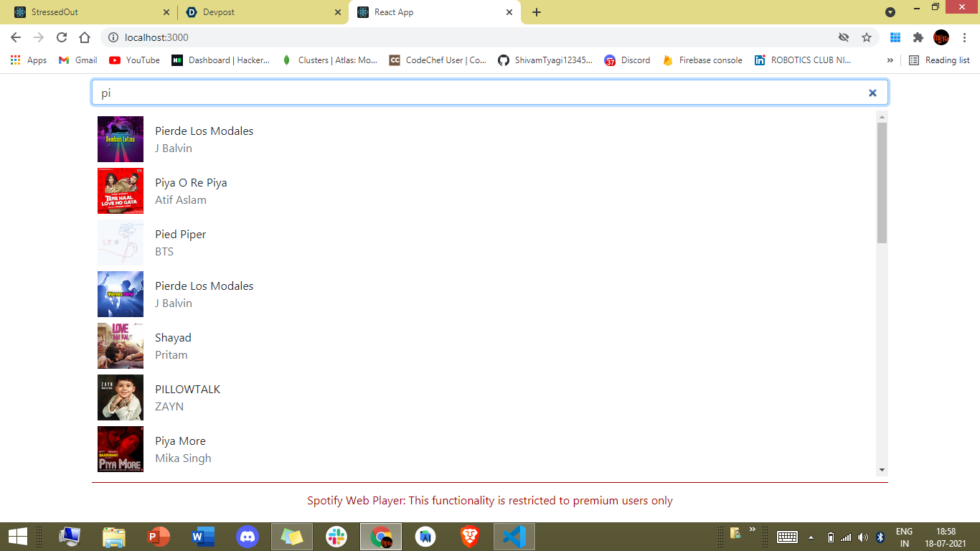Click the results scrollbar up arrow
The image size is (980, 551).
coord(882,116)
